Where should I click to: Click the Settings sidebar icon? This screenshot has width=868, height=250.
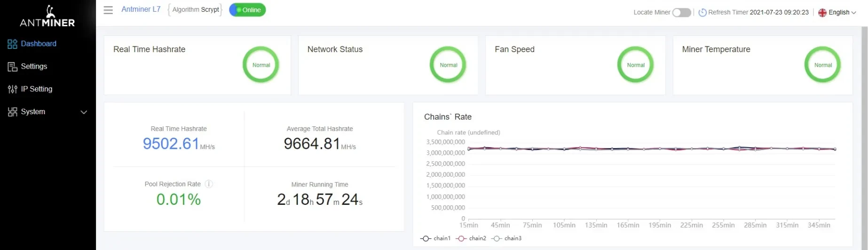pos(12,67)
